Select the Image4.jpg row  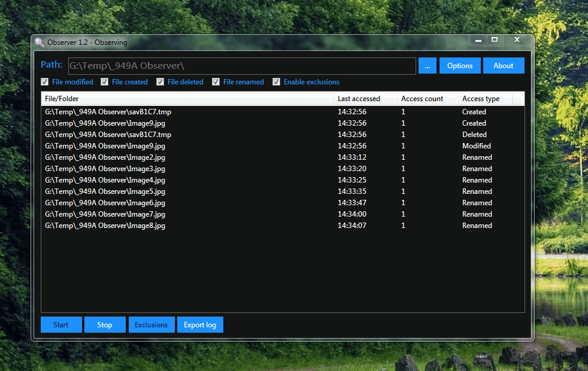(283, 180)
